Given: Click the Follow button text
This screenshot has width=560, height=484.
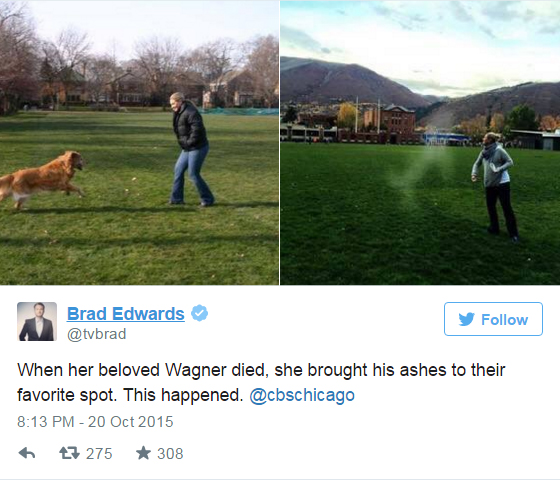Looking at the screenshot, I should click(504, 320).
